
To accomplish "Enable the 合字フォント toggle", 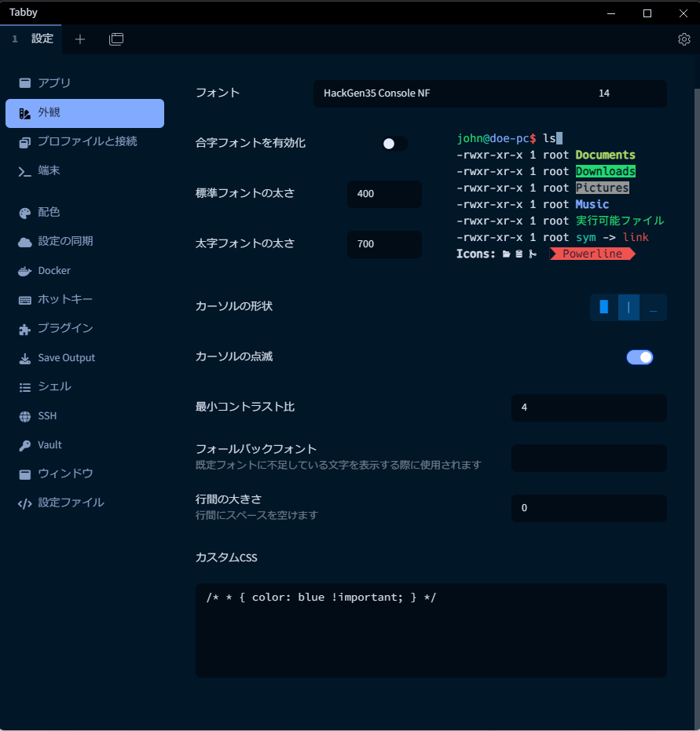I will click(394, 144).
